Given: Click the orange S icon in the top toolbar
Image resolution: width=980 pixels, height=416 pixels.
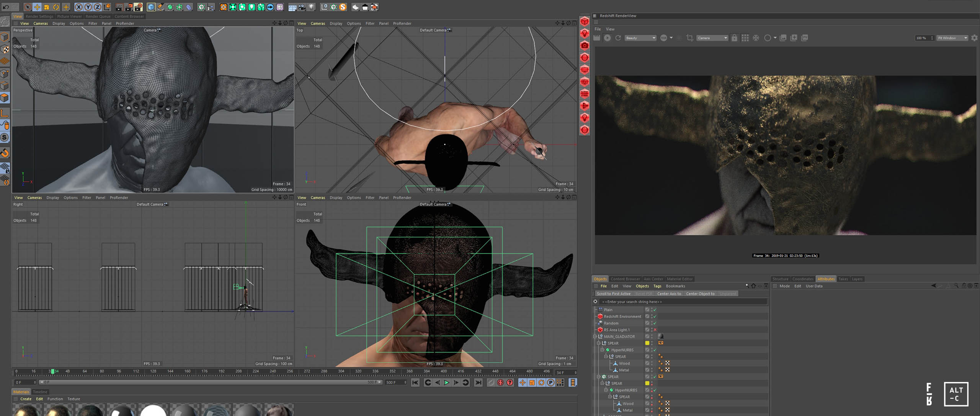Looking at the screenshot, I should click(343, 7).
